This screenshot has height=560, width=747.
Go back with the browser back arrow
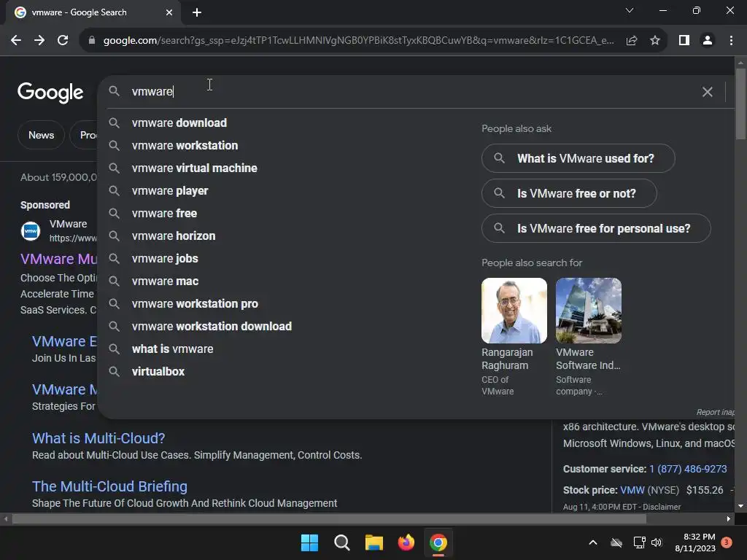pos(16,41)
